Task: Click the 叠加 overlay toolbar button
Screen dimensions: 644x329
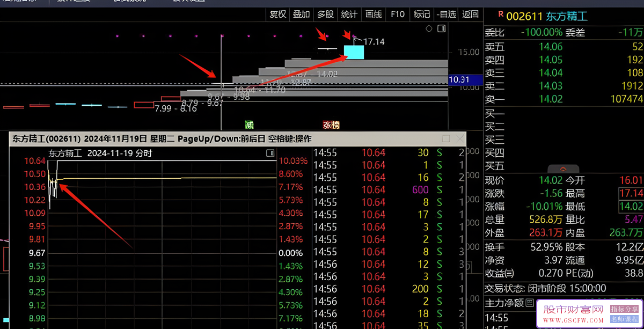Action: point(302,14)
